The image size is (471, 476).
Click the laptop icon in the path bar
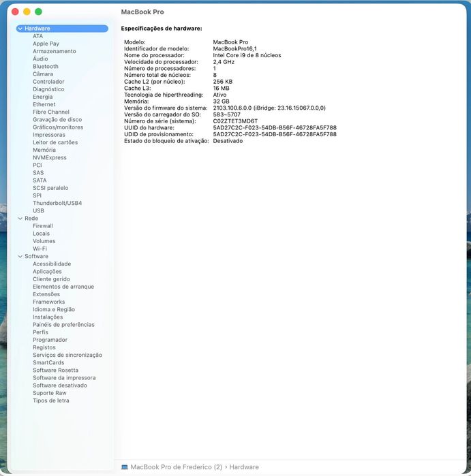[125, 467]
